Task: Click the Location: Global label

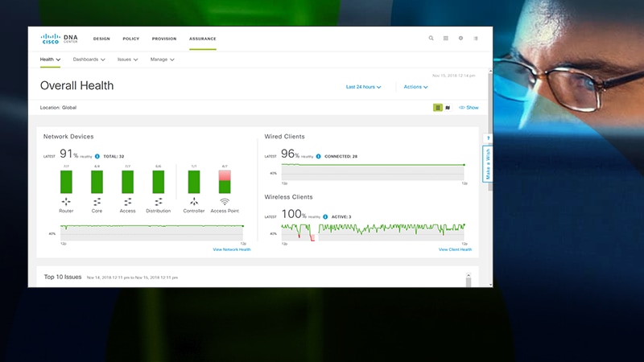Action: (58, 108)
